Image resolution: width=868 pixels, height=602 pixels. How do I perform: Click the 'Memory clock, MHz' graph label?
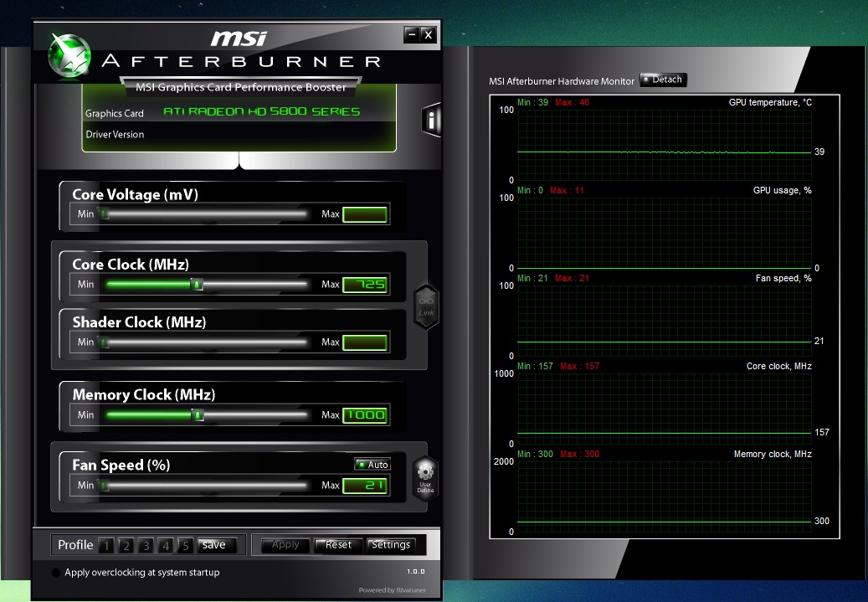pyautogui.click(x=773, y=454)
